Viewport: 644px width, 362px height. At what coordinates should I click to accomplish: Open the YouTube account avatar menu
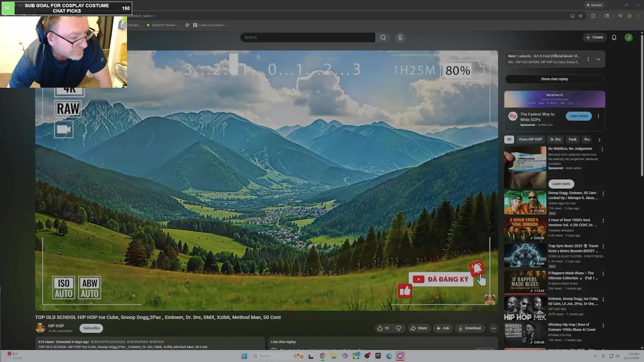[x=628, y=37]
